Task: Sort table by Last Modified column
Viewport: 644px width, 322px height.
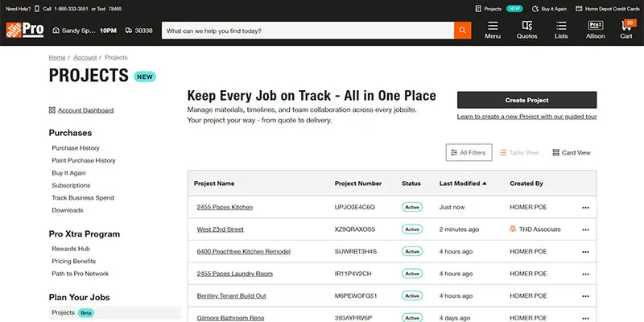Action: click(x=463, y=184)
